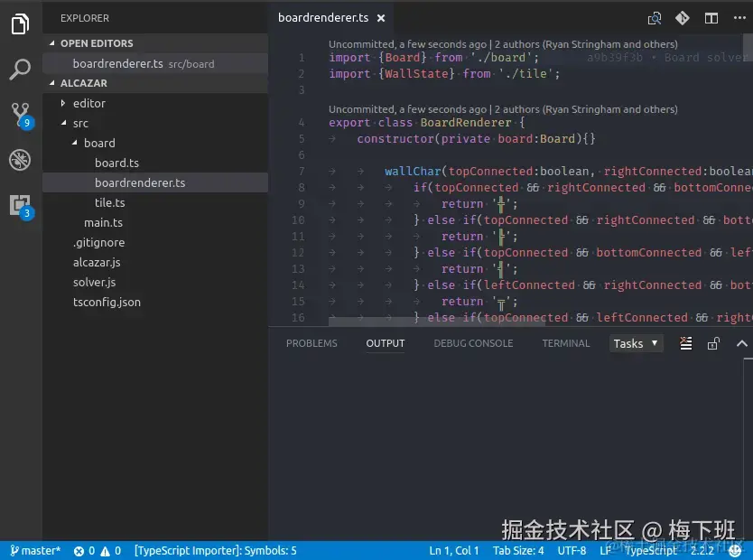Click Ln 1, Col 1 position indicator

[454, 550]
